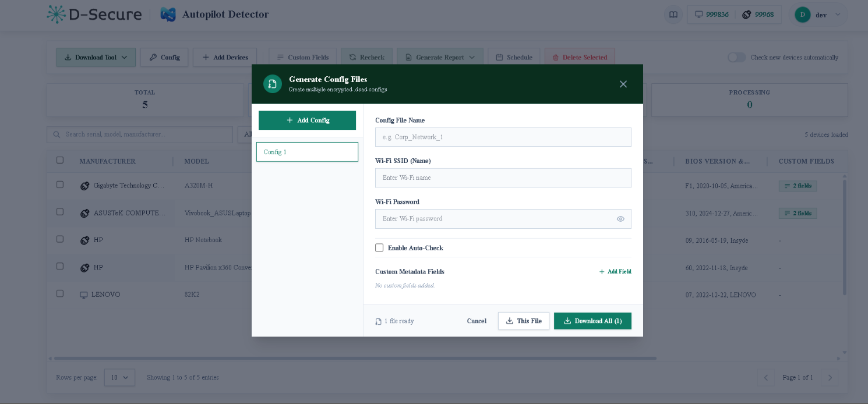Click the file icon beside 1 file ready
The height and width of the screenshot is (404, 868).
(x=379, y=321)
